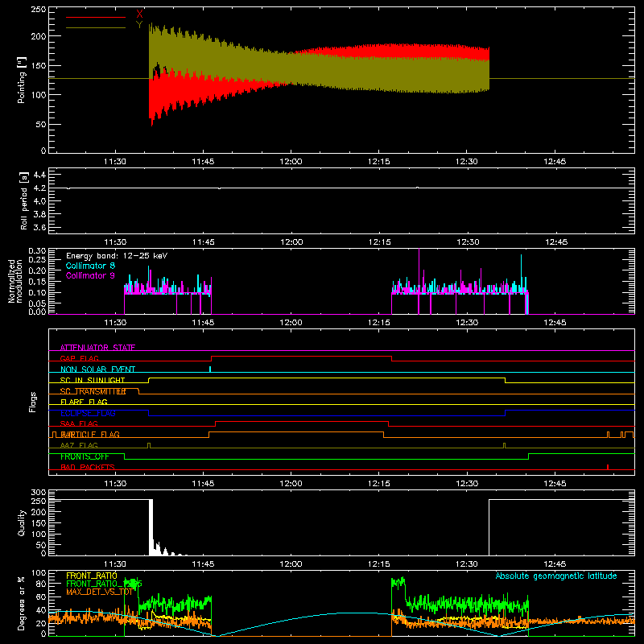Click the magenta 'Collimator 9' legend text

(90, 275)
